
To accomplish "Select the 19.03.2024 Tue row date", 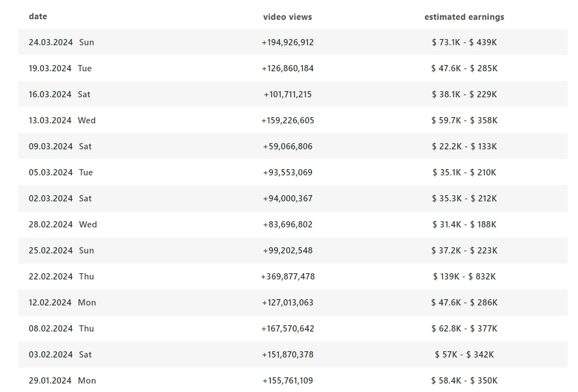I will (x=60, y=68).
